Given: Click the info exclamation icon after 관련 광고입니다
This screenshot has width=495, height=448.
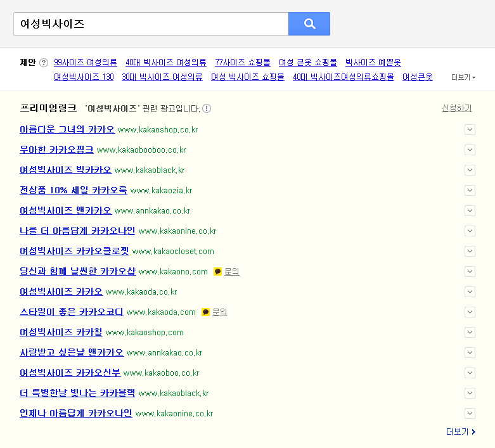Looking at the screenshot, I should 207,108.
